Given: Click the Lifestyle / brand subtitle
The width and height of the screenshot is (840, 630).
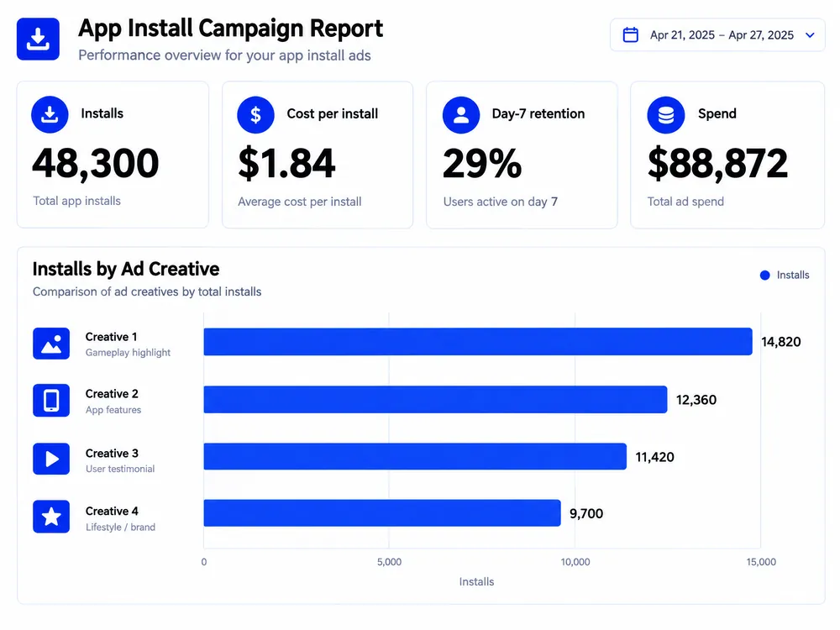Looking at the screenshot, I should 120,528.
